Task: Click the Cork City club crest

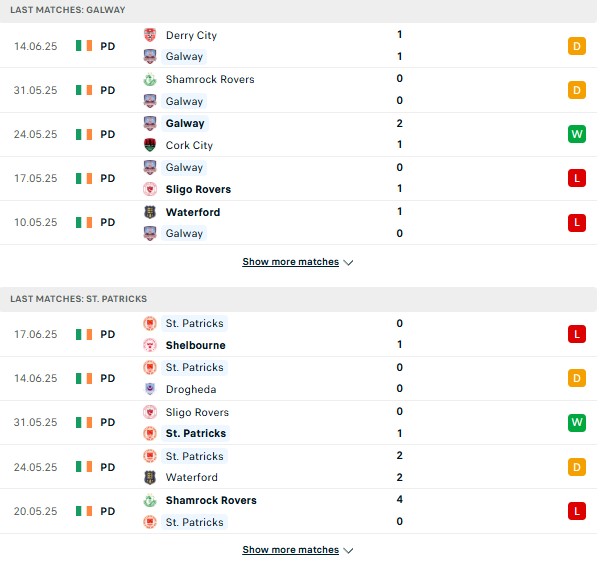Action: click(150, 145)
